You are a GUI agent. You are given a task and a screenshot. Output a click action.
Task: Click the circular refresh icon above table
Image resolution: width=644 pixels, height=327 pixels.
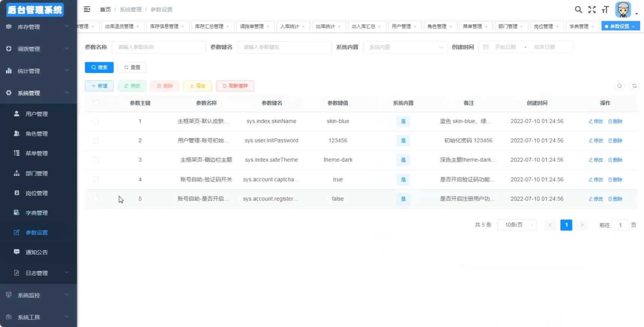tap(634, 86)
